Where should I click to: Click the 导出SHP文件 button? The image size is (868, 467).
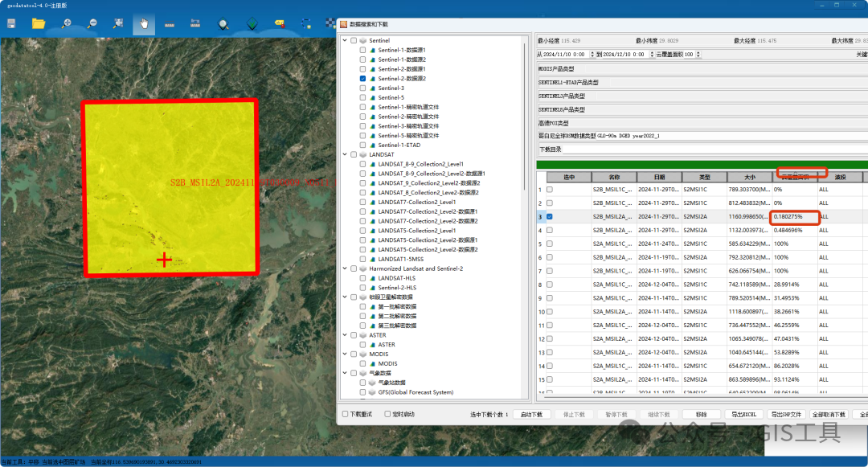tap(786, 415)
